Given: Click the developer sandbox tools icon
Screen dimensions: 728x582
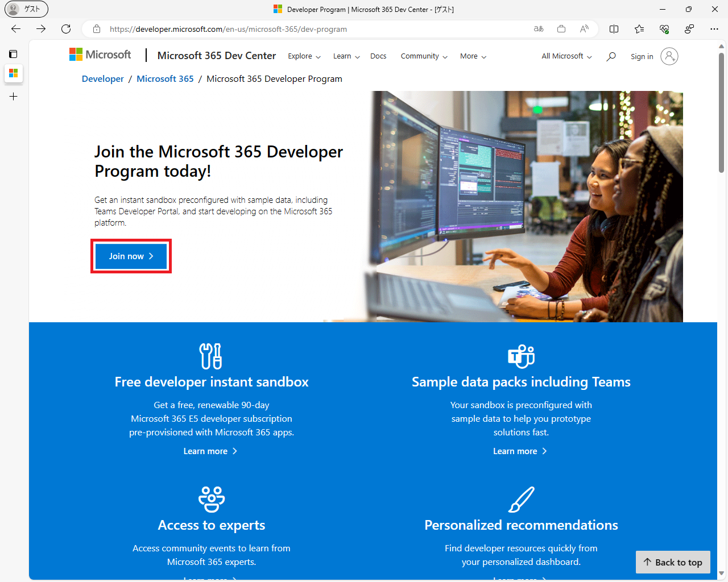Looking at the screenshot, I should tap(211, 356).
